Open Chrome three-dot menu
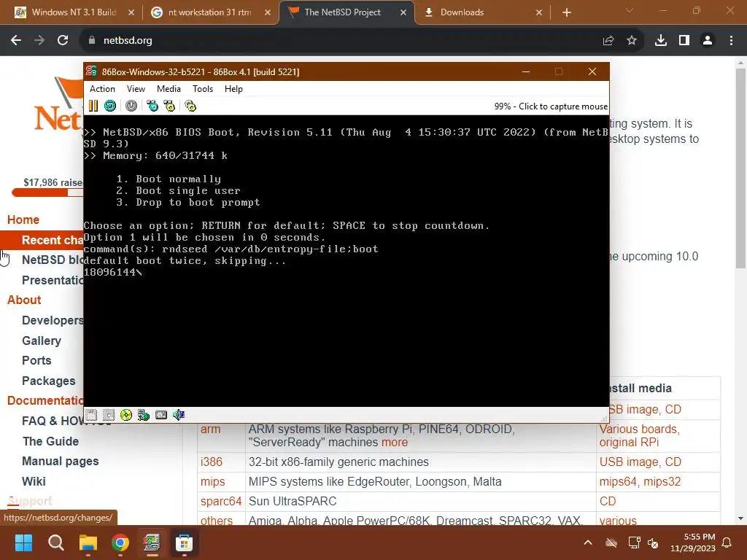 (731, 41)
